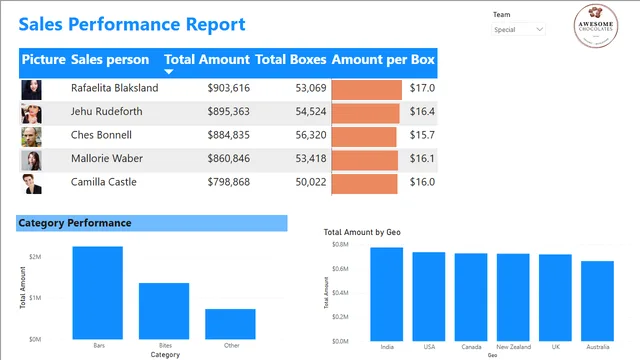Select the India column in Geo chart
Image resolution: width=640 pixels, height=360 pixels.
[387, 294]
